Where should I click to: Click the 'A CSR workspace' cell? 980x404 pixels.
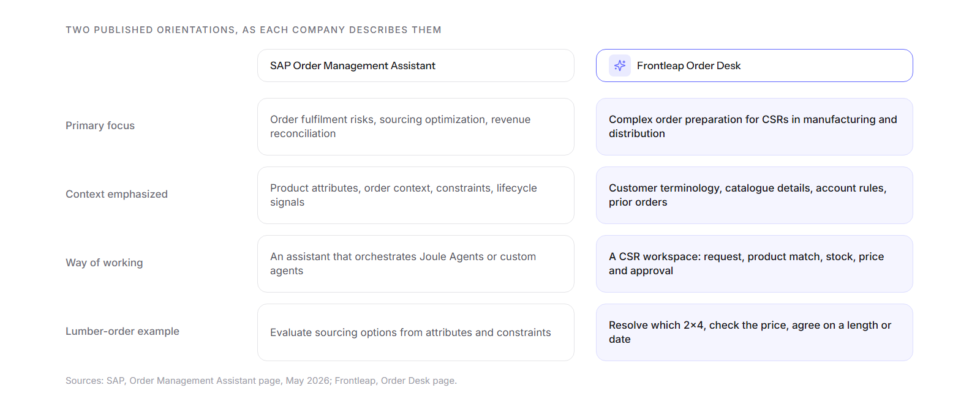[755, 264]
